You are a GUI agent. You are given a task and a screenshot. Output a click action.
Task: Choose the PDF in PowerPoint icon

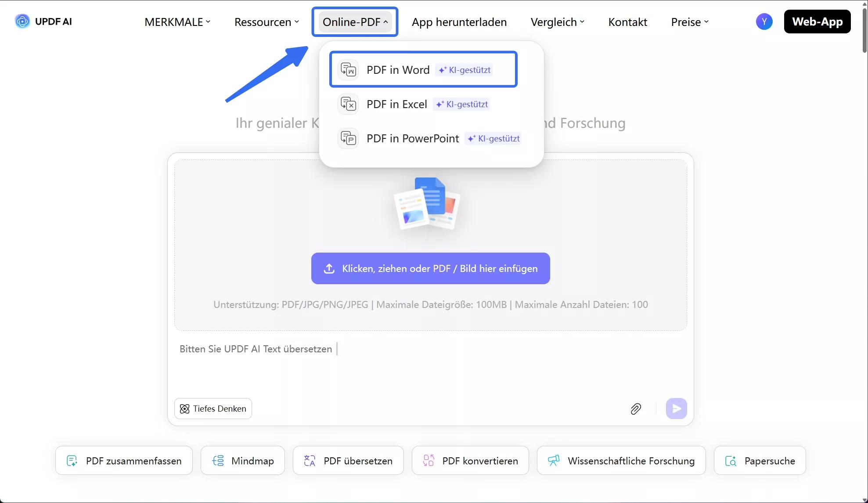(x=348, y=138)
